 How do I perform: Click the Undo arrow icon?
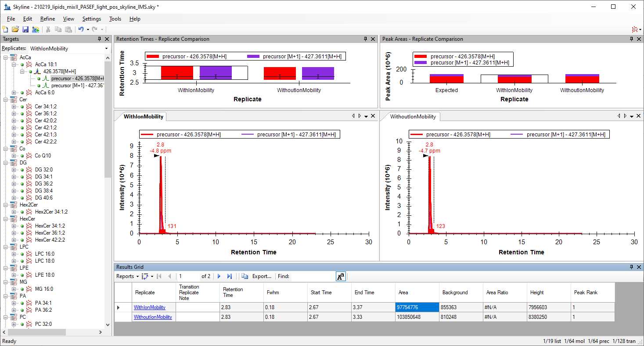81,29
